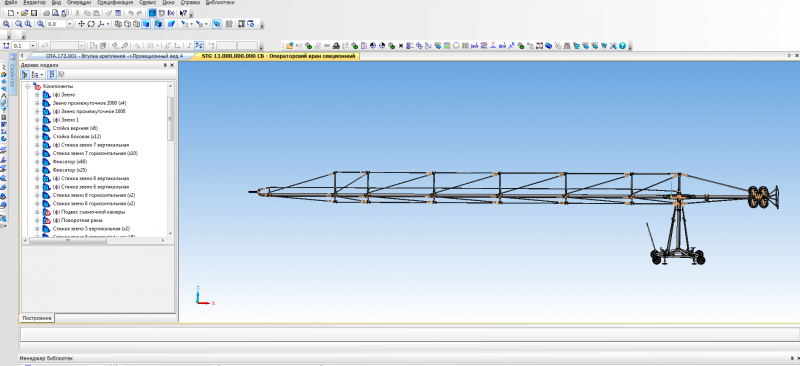Click the Zoom window magnifier icon
The width and height of the screenshot is (800, 366).
[18, 24]
